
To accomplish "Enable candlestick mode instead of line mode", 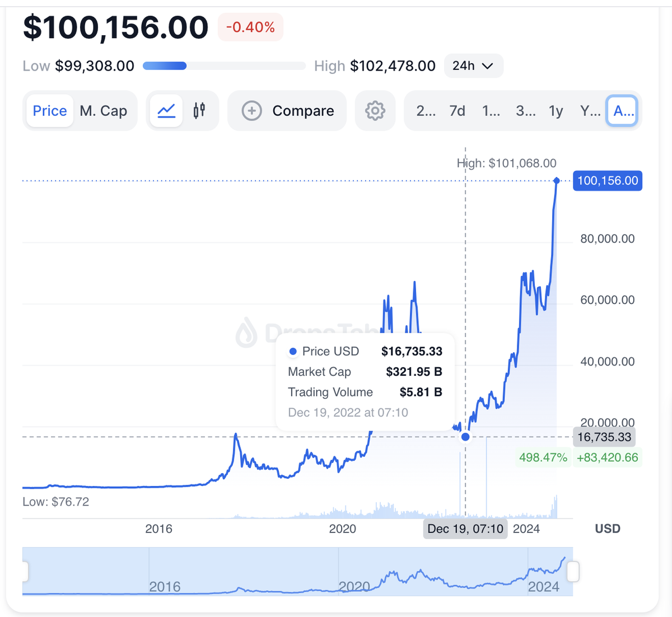I will pyautogui.click(x=198, y=110).
